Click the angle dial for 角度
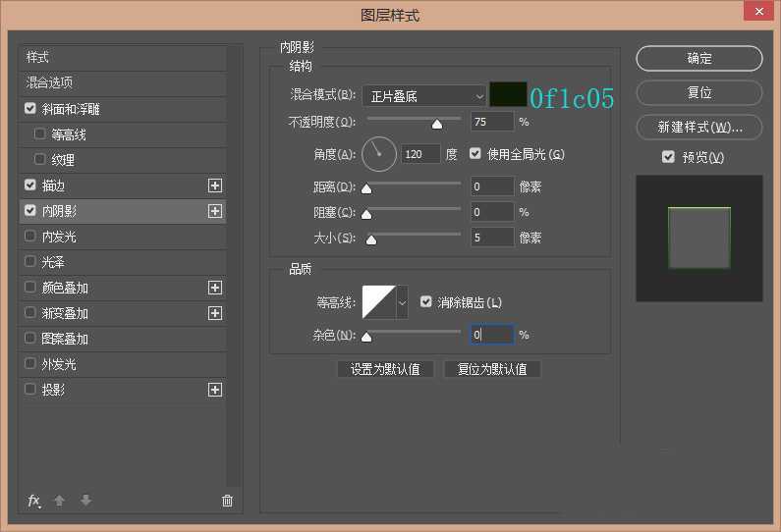Image resolution: width=781 pixels, height=532 pixels. 379,154
